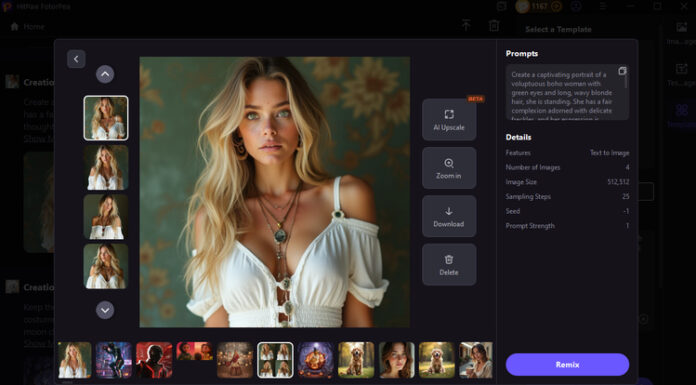The height and width of the screenshot is (385, 696).
Task: Open the Halloween pumpkin thumbnail in bottom strip
Action: (x=316, y=360)
